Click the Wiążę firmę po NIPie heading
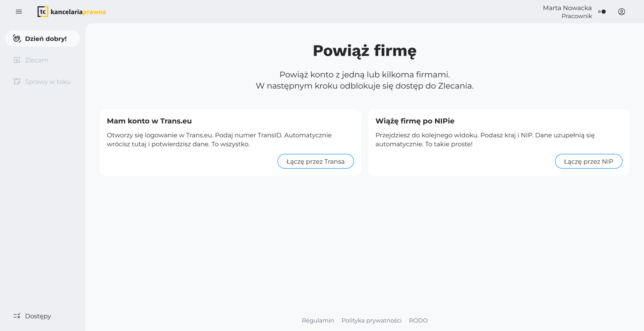Viewport: 644px width, 331px height. (x=415, y=121)
